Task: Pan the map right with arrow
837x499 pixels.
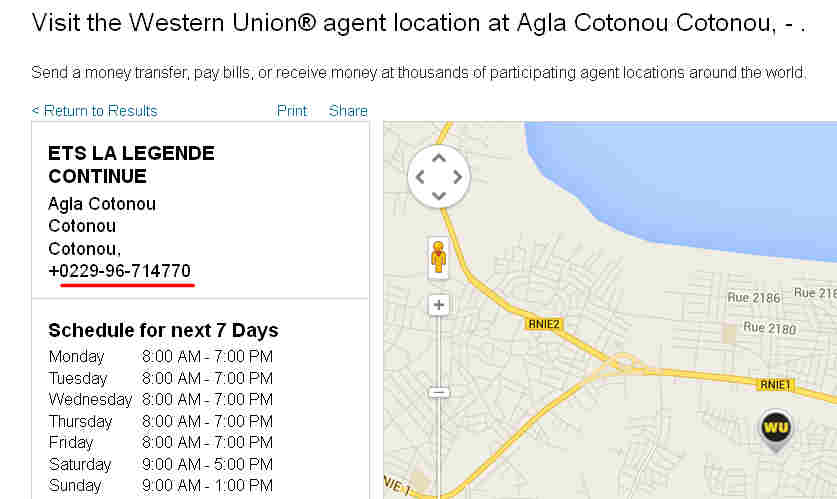Action: pyautogui.click(x=457, y=177)
